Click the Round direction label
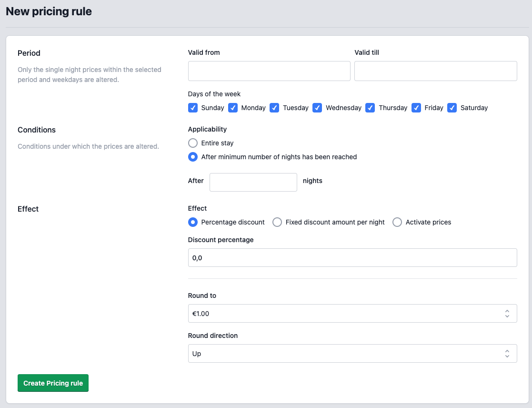This screenshot has height=408, width=532. click(x=213, y=336)
